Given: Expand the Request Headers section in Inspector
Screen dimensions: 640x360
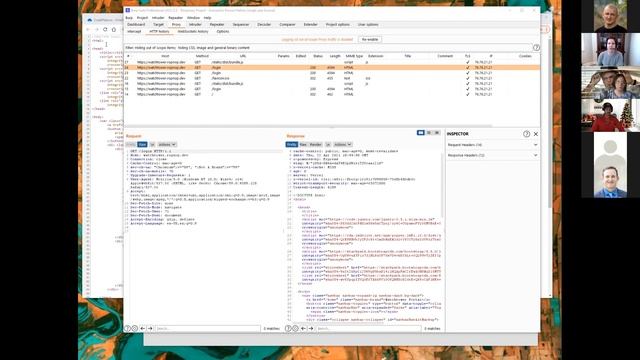Looking at the screenshot, I should coord(492,145).
